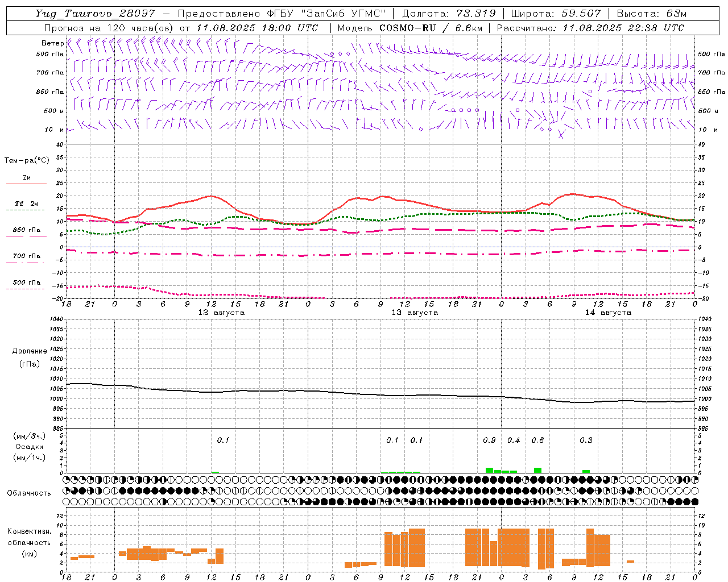Select the text Предоставлено ФГБУ "ЗапСиб УГМС"

tap(282, 14)
